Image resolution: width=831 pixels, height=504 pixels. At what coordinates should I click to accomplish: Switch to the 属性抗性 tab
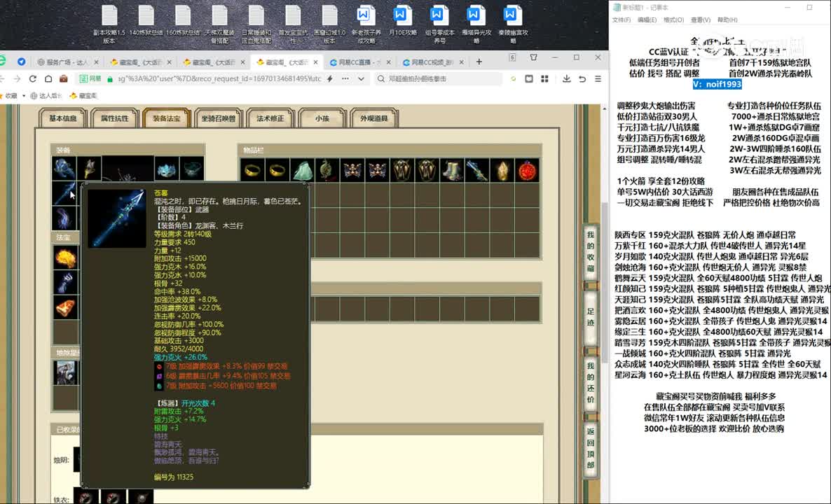tap(114, 118)
